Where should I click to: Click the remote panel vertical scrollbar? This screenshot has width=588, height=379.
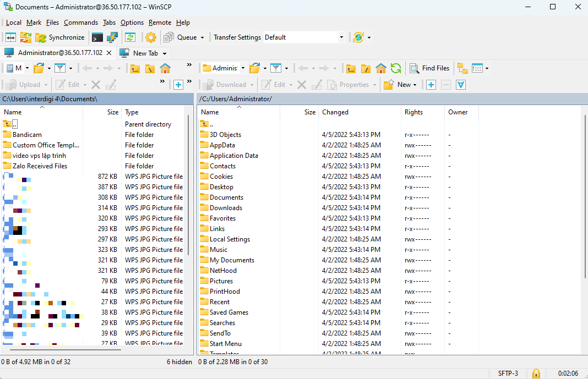tap(585, 196)
